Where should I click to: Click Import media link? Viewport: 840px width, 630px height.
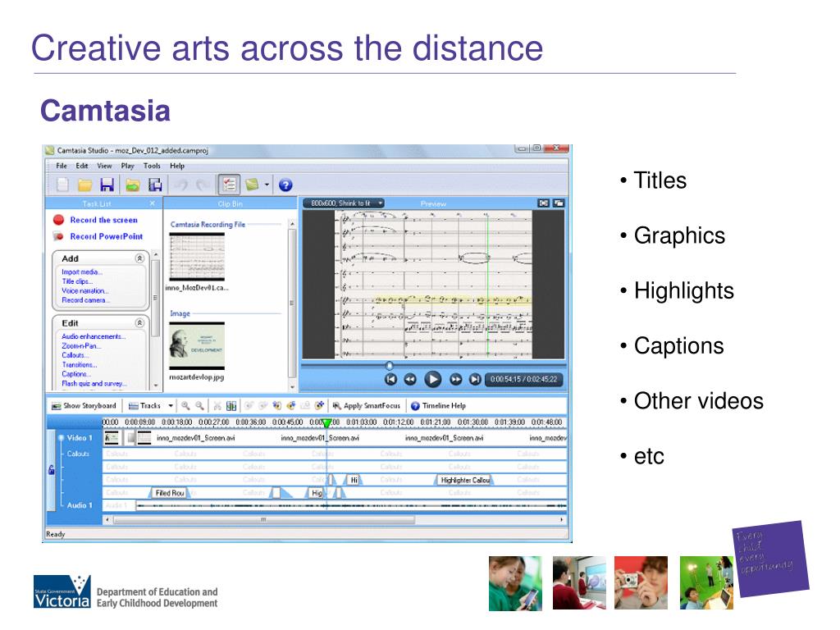tap(82, 272)
